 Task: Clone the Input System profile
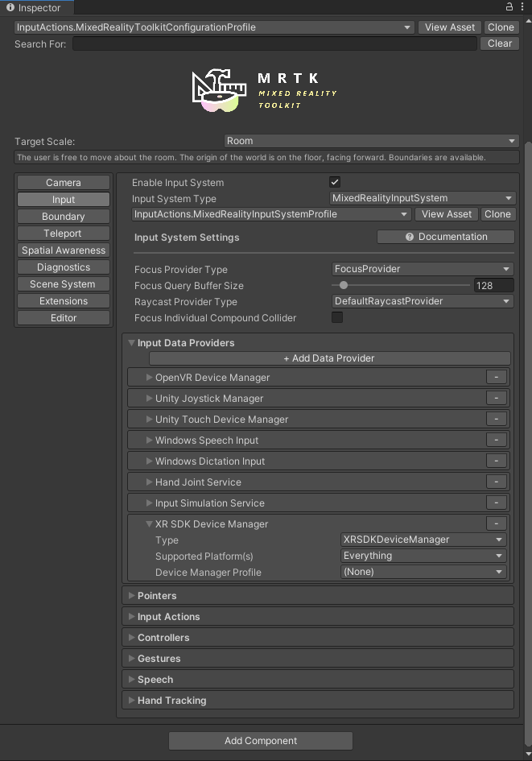coord(497,213)
